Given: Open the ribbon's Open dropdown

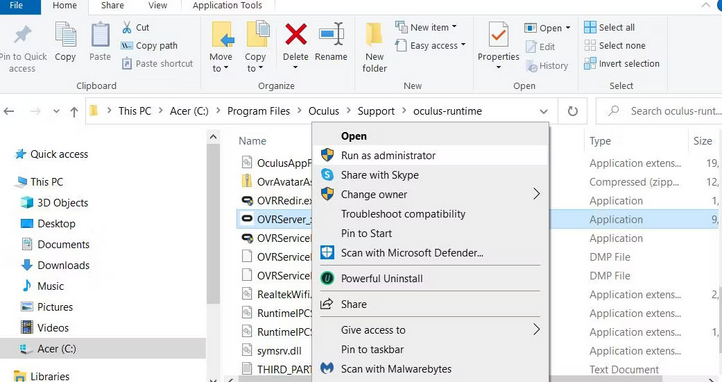Looking at the screenshot, I should 547,28.
